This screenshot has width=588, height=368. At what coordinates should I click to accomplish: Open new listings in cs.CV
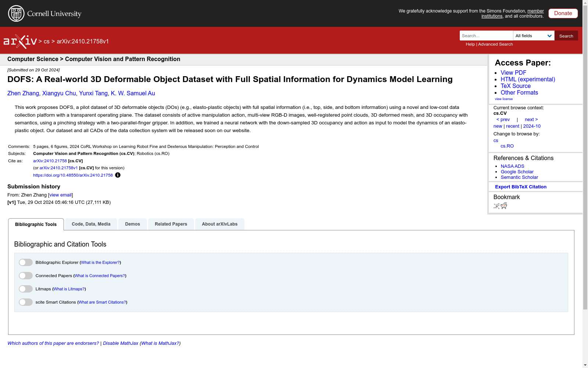[498, 126]
